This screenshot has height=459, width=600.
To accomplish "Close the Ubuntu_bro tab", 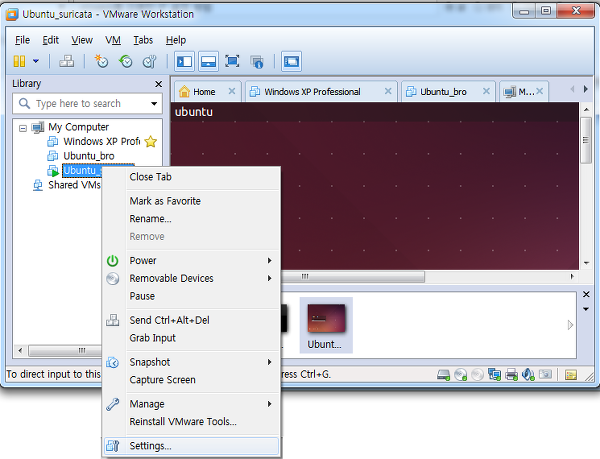I will (x=486, y=91).
